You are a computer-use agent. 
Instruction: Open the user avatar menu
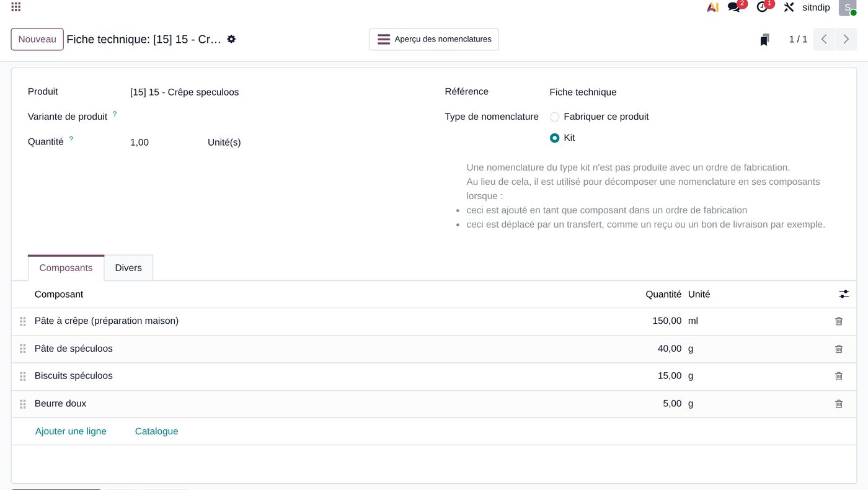point(848,7)
